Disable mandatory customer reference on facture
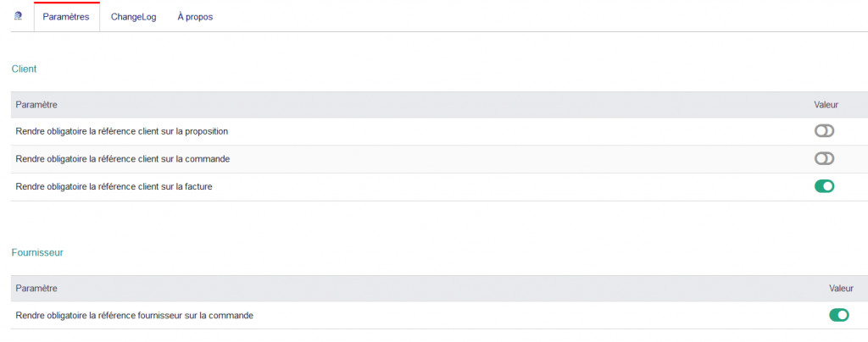The height and width of the screenshot is (342, 868). click(824, 186)
